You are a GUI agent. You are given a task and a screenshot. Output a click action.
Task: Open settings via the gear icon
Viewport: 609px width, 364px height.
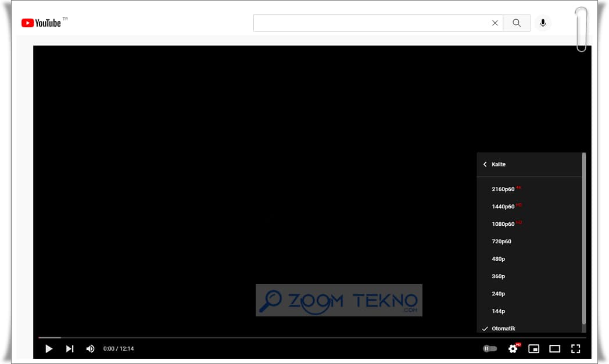[513, 349]
